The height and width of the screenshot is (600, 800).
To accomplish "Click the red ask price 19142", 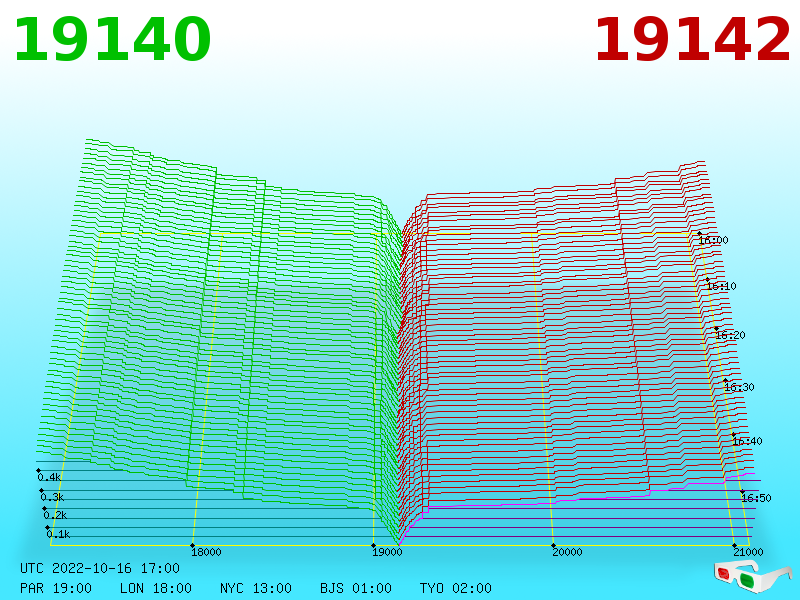I will 692,40.
